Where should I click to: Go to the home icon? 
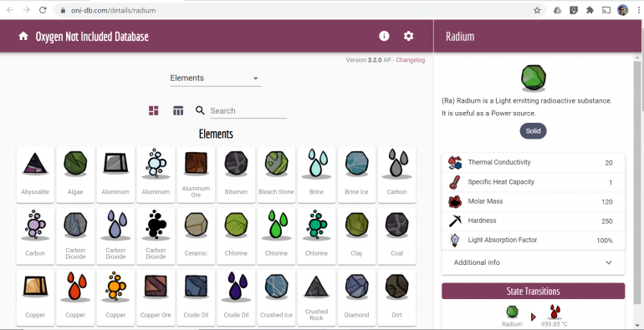coord(23,36)
